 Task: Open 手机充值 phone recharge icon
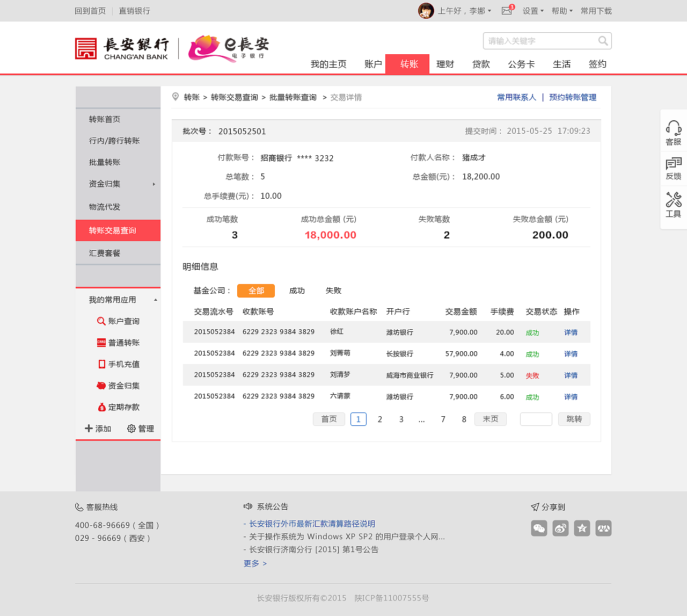click(x=101, y=364)
